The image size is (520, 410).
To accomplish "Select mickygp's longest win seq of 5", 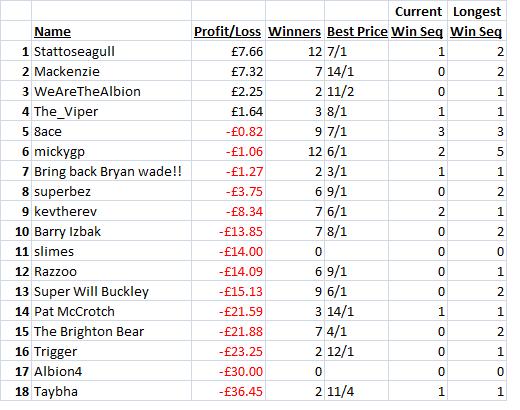I will coord(477,151).
